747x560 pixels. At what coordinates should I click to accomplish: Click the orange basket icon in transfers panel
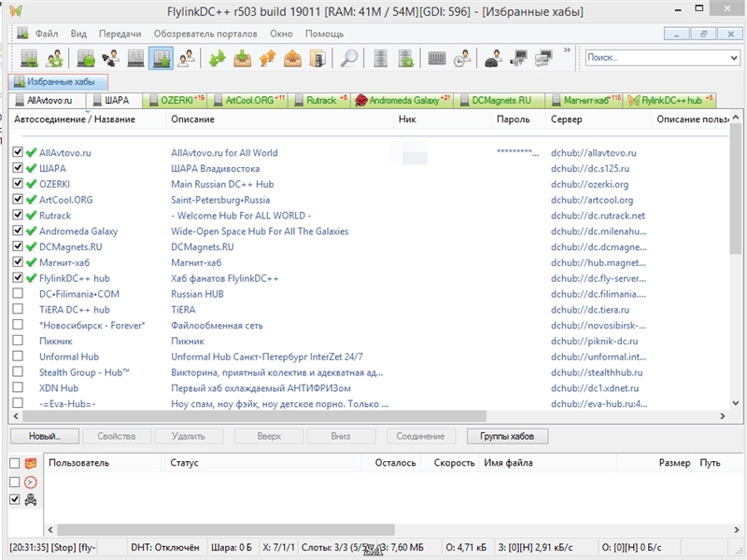point(31,463)
